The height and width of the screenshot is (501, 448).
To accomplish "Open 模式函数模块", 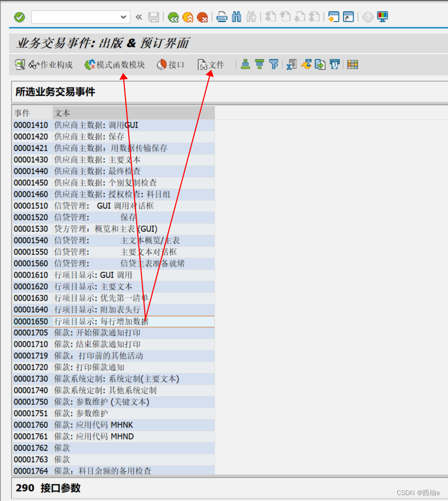I will pyautogui.click(x=114, y=64).
